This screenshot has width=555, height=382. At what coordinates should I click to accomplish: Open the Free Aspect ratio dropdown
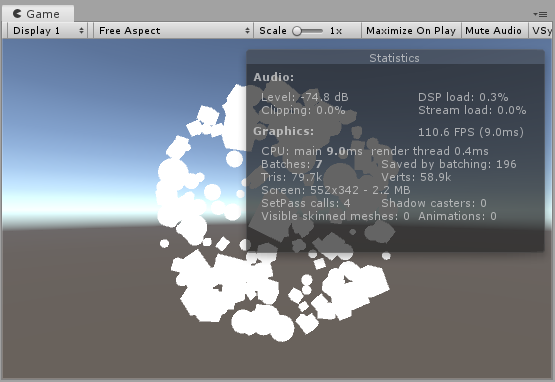(x=173, y=30)
